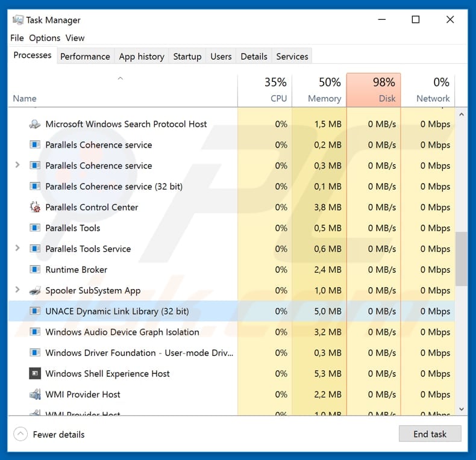Click the UNACE Dynamic Link Library icon
Screen dimensions: 476x460
(35, 311)
